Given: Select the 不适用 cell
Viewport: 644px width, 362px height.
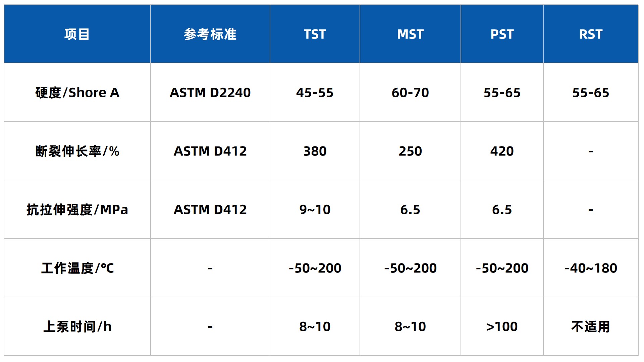Looking at the screenshot, I should 590,326.
